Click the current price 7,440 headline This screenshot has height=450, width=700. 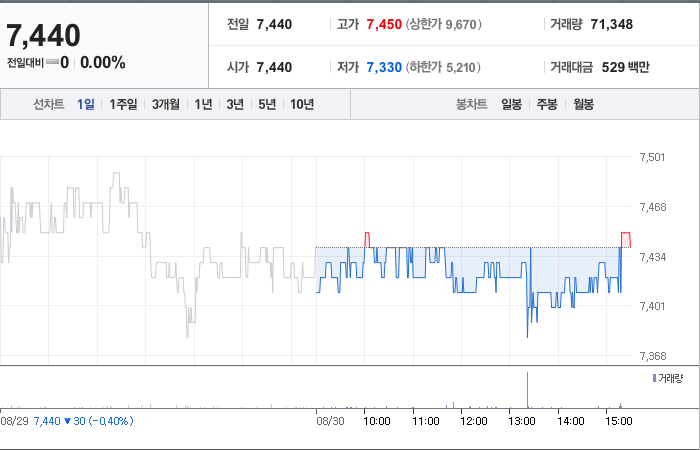click(43, 36)
